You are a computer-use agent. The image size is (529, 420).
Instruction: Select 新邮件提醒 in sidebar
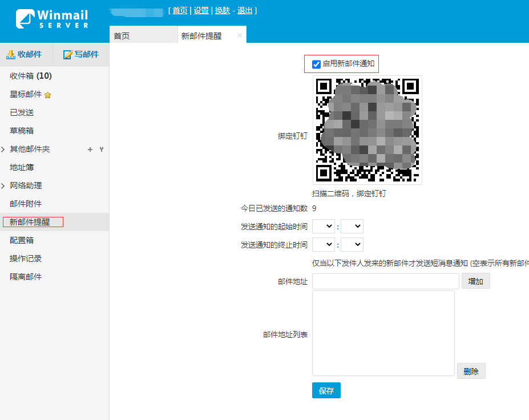tap(54, 222)
